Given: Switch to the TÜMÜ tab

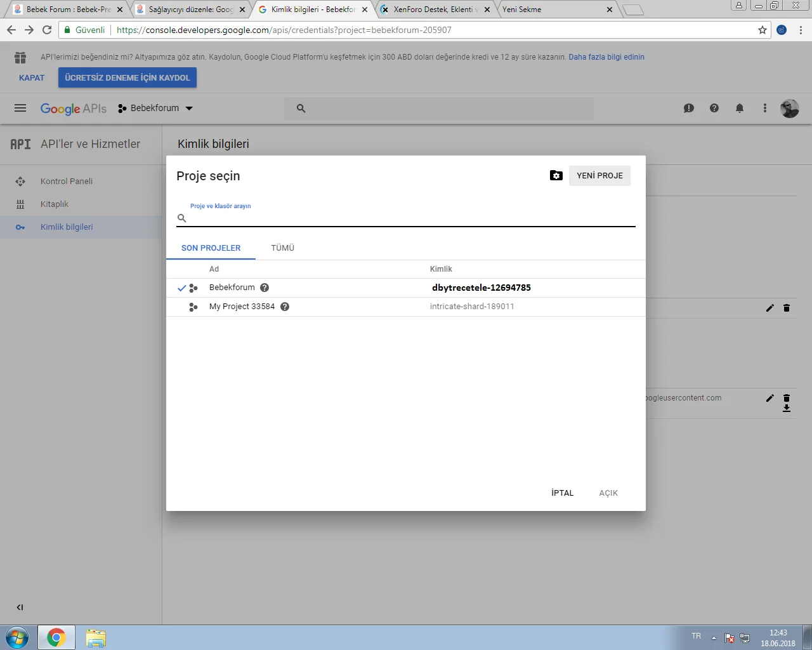Looking at the screenshot, I should 282,248.
